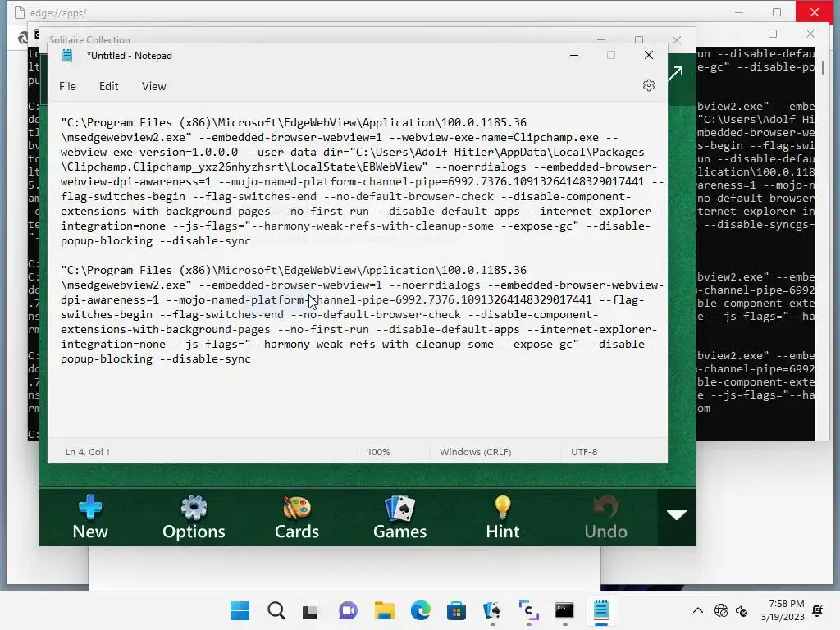840x630 pixels.
Task: Open the File menu in Notepad
Action: pos(67,86)
